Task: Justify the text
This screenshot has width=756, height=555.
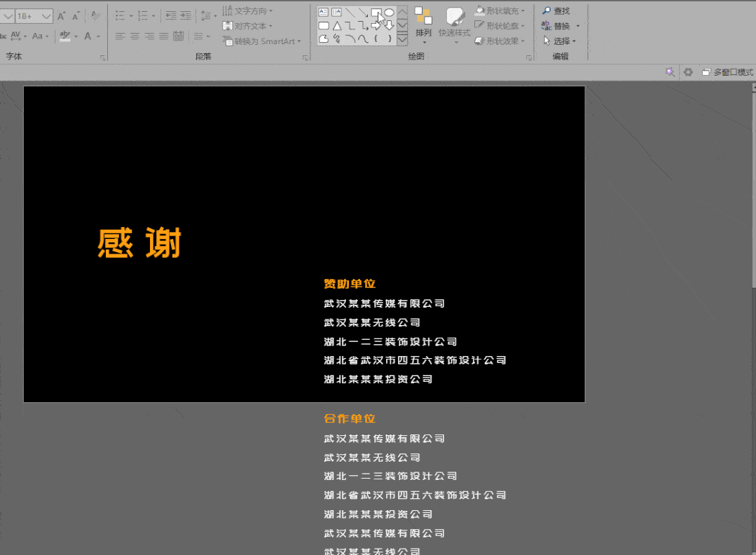Action: [x=164, y=36]
